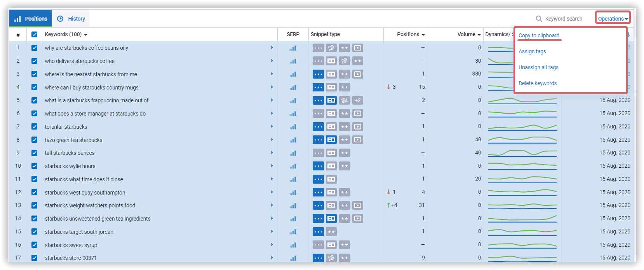Expand arrow for 'tazo green tea starbucks'
This screenshot has height=270, width=644.
(x=272, y=140)
